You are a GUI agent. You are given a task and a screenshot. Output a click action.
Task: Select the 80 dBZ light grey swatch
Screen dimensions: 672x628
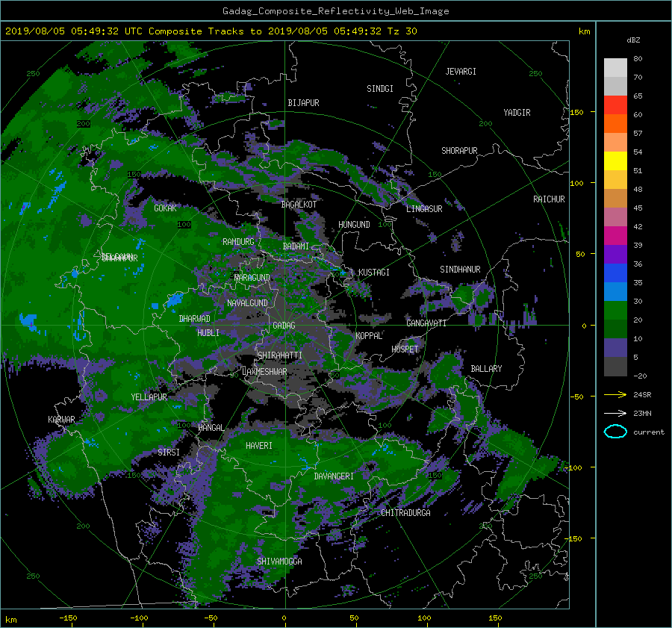[615, 68]
